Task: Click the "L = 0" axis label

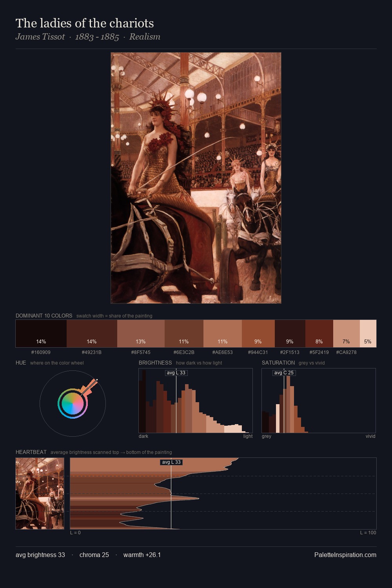Action: coord(75,533)
